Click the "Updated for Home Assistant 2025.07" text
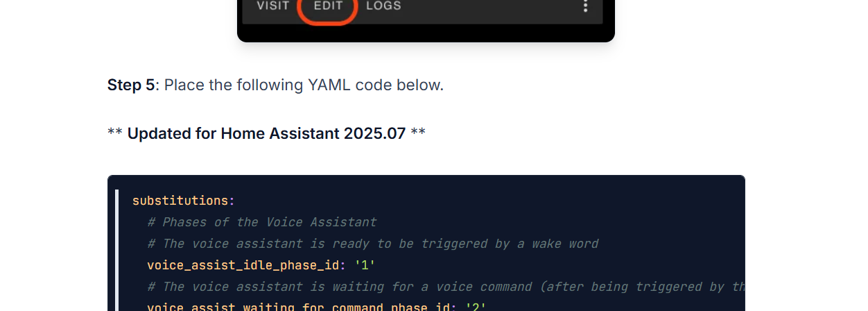The height and width of the screenshot is (311, 868). 266,133
